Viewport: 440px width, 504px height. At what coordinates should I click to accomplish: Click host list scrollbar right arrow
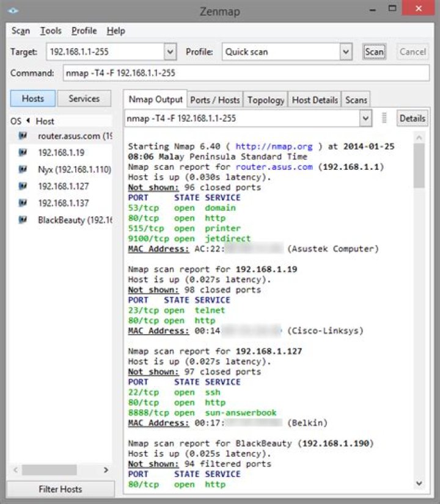(x=106, y=470)
